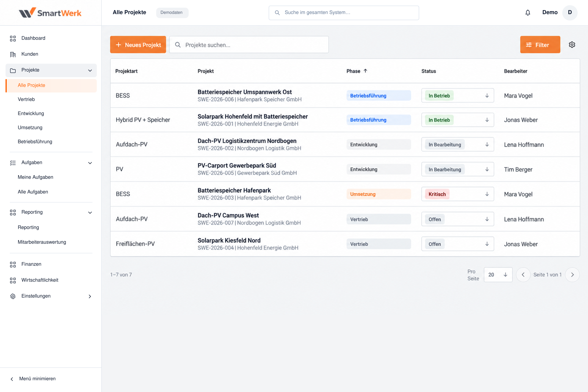Open Alle Projekte in the sidebar
The image size is (588, 392).
51,85
